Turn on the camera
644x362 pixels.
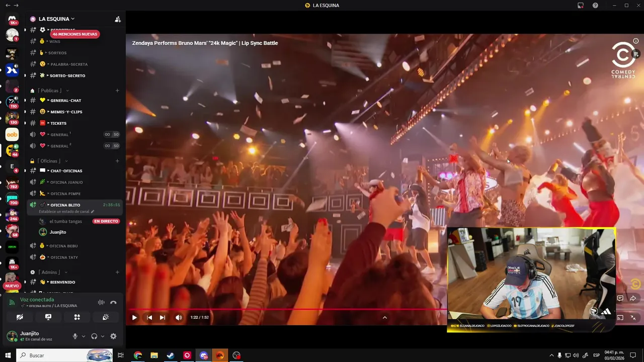[x=20, y=317]
